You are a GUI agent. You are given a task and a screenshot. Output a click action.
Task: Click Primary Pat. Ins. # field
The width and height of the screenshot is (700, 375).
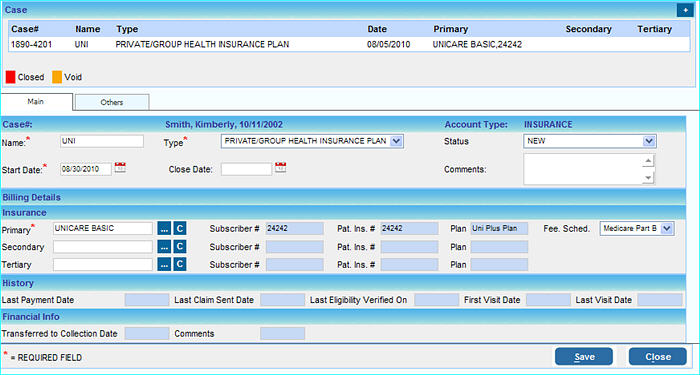click(x=409, y=229)
